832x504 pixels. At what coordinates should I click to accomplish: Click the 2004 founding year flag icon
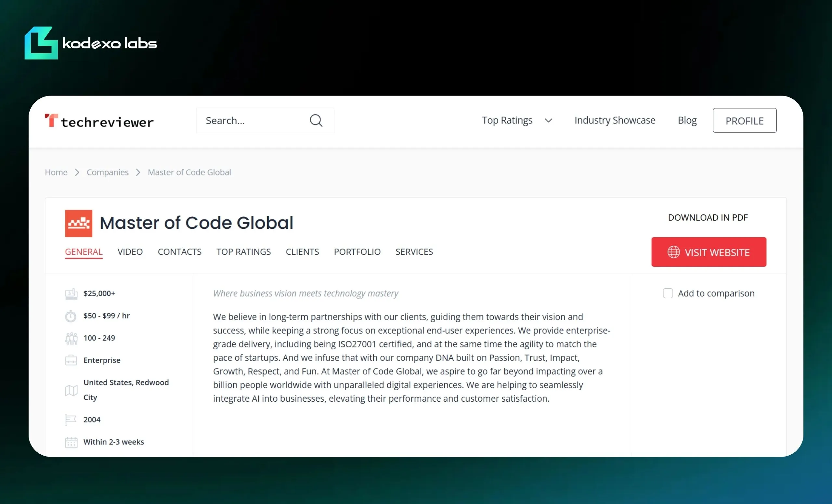pos(71,420)
